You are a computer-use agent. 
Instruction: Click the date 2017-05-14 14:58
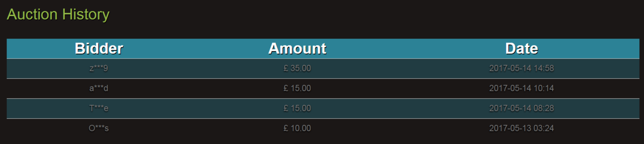click(522, 68)
